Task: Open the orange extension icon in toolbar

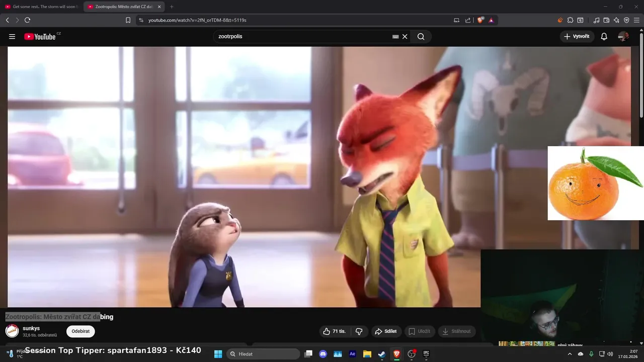Action: coord(560,20)
